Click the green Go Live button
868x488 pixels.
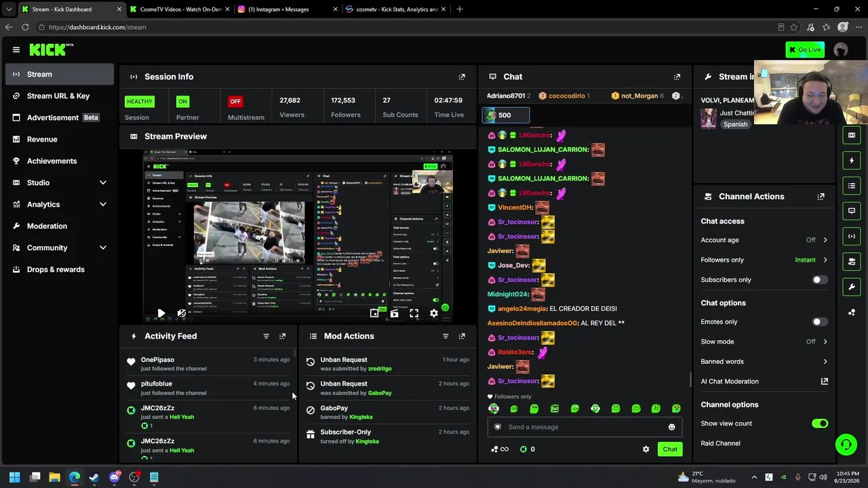click(805, 49)
